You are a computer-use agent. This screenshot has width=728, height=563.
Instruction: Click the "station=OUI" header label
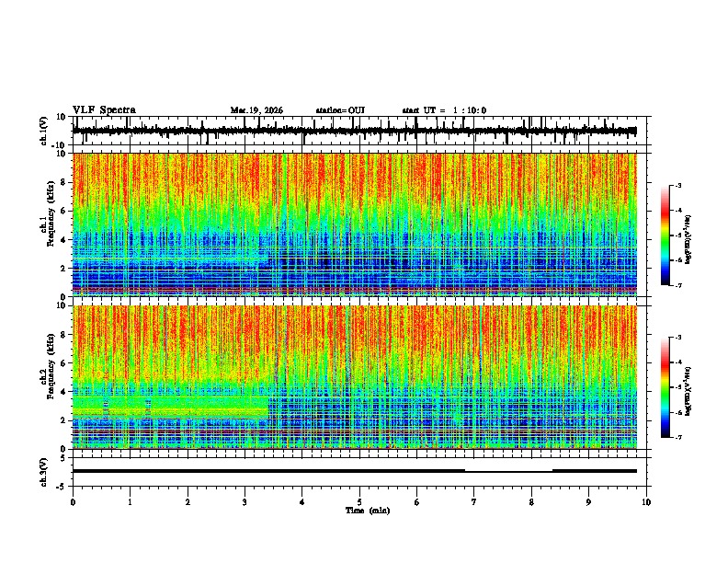point(340,110)
